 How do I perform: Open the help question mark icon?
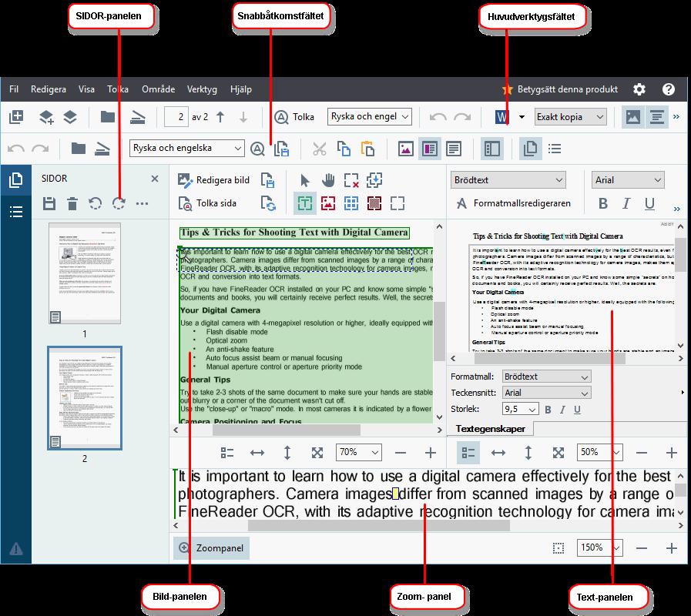coord(669,89)
